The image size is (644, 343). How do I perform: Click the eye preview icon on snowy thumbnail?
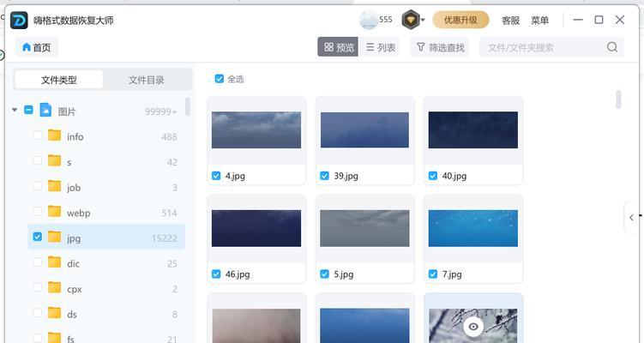tap(473, 327)
